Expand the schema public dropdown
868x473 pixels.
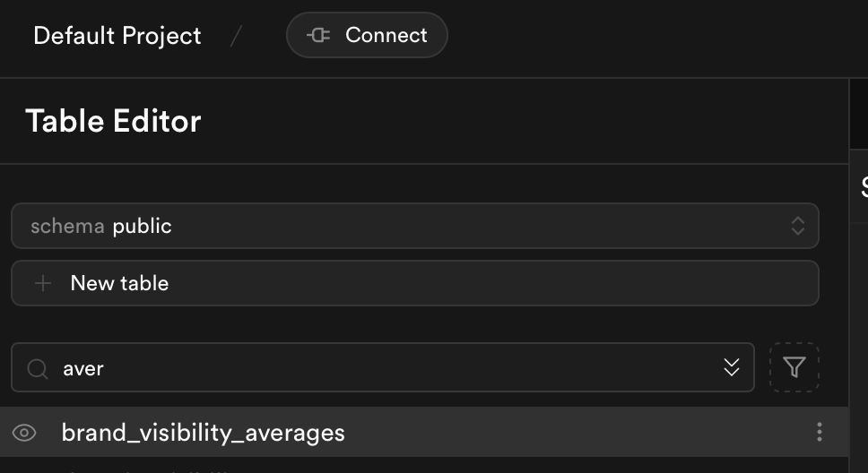414,226
